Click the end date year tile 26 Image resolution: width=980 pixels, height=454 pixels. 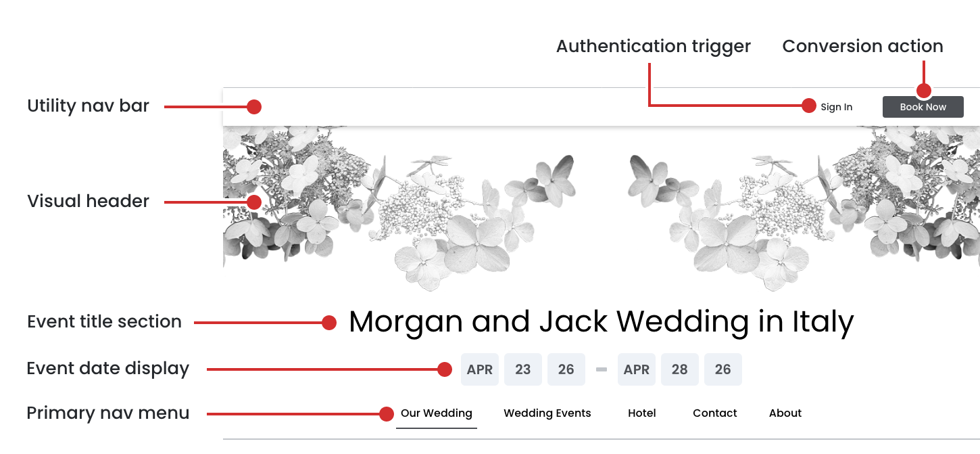(722, 369)
